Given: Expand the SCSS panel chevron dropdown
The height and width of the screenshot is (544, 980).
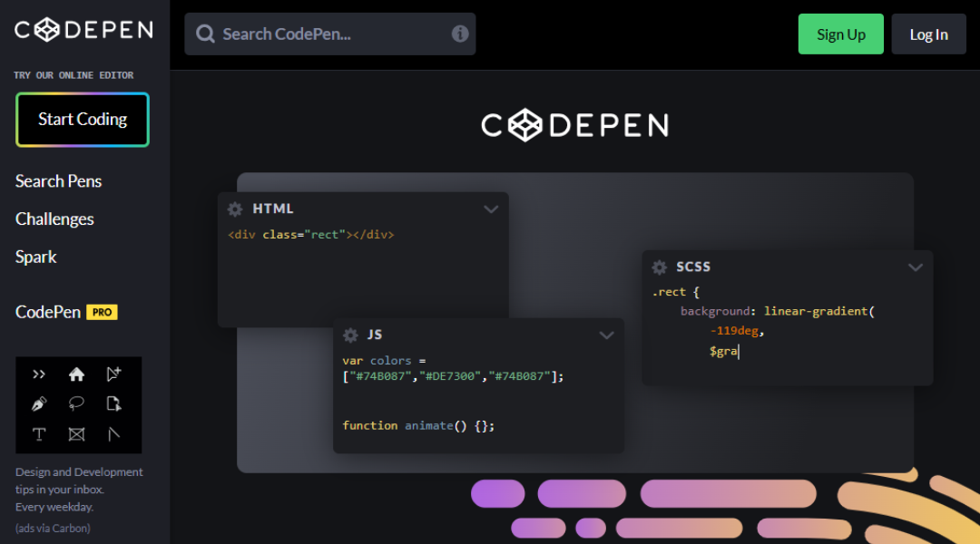Looking at the screenshot, I should pos(916,267).
